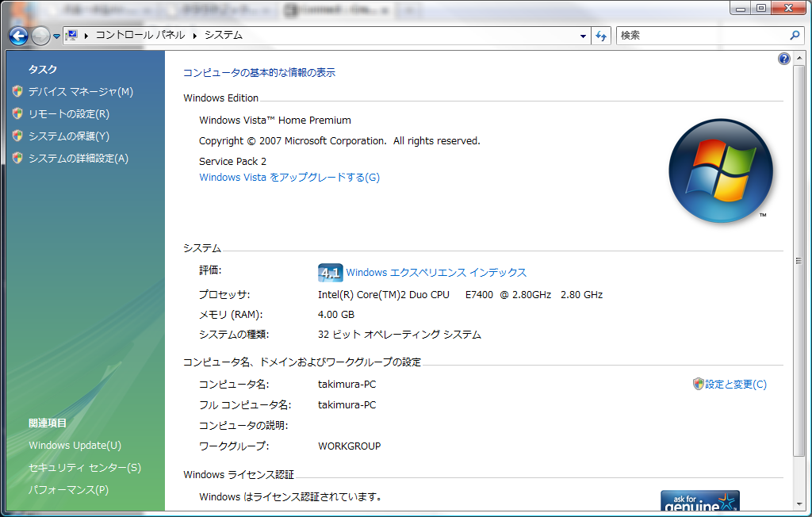Click Windows はライセンス認証されています text
This screenshot has height=517, width=812.
290,497
